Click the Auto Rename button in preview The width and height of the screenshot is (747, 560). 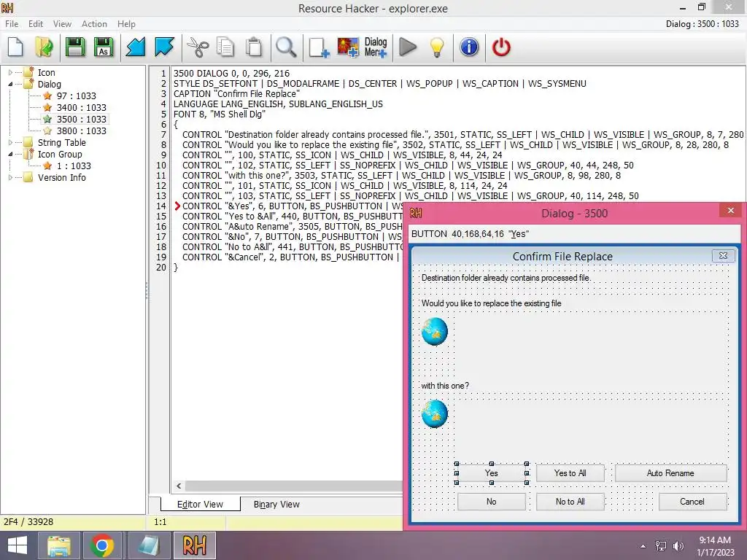pos(670,473)
